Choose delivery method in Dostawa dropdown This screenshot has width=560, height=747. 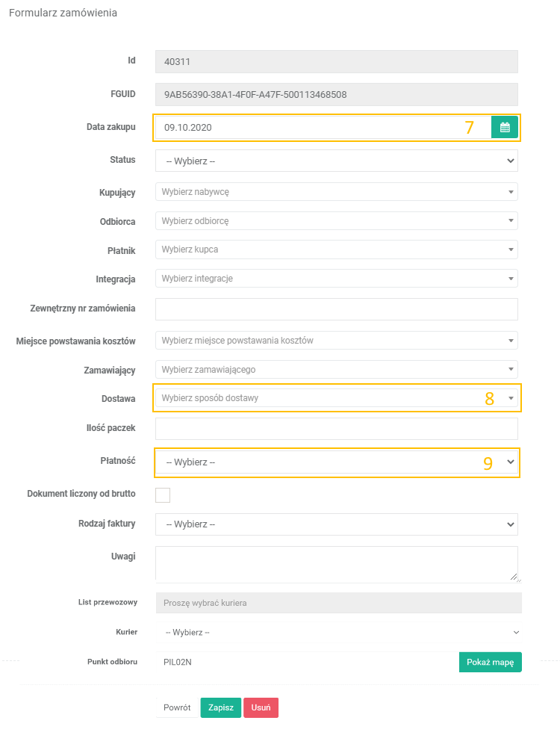336,398
